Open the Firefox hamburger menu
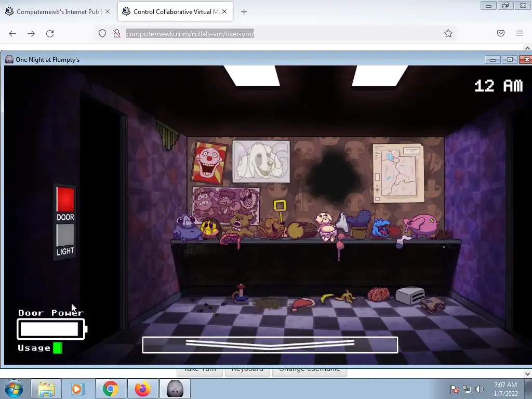This screenshot has height=399, width=532. point(520,33)
